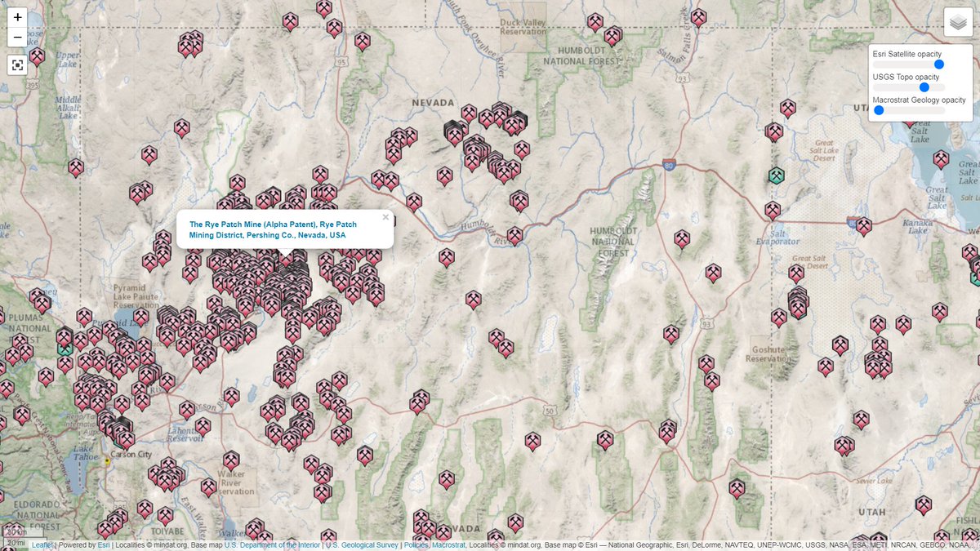Viewport: 980px width, 551px height.
Task: Open U.S. Department of the Interior link
Action: point(272,544)
